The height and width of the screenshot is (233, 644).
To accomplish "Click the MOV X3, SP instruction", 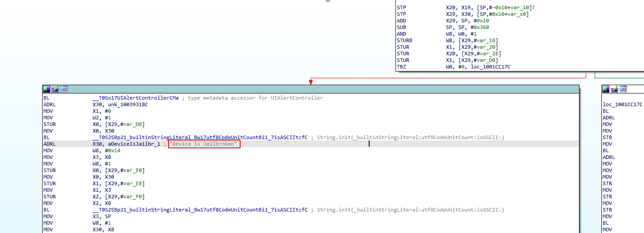I will 77,216.
